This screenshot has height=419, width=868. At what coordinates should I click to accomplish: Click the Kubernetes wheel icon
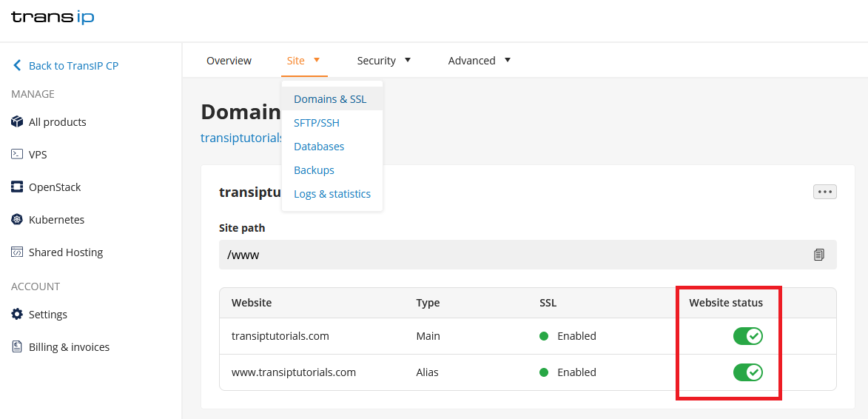tap(17, 220)
